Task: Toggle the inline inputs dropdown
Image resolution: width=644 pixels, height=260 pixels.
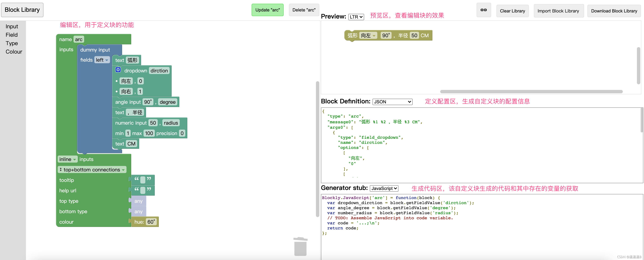Action: point(68,159)
